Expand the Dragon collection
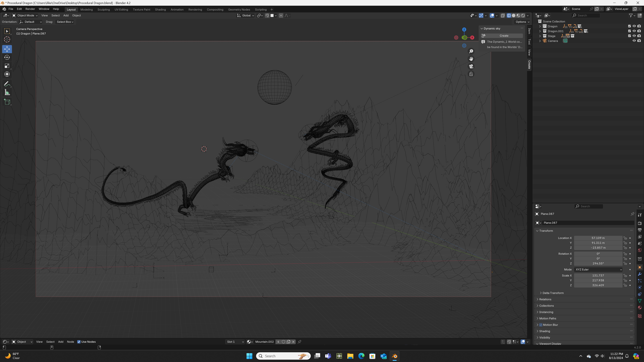Image resolution: width=644 pixels, height=362 pixels. 540,26
